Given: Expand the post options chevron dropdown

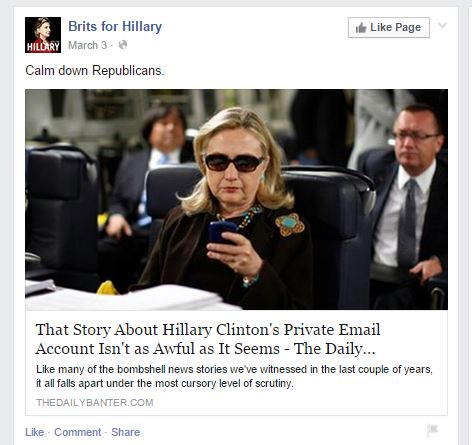Looking at the screenshot, I should pyautogui.click(x=442, y=25).
